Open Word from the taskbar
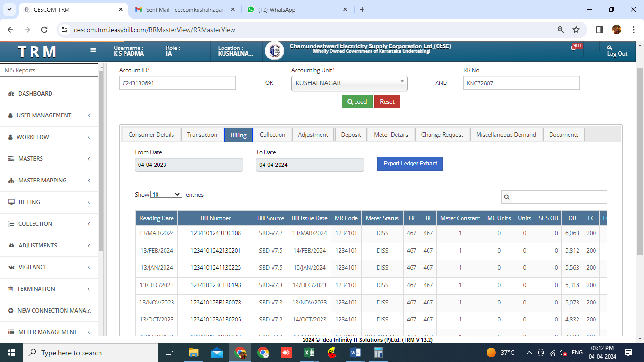The image size is (644, 362). (x=355, y=353)
